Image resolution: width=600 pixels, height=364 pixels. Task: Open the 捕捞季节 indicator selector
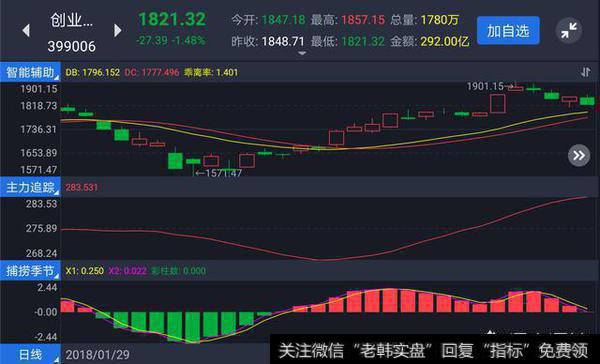(30, 271)
